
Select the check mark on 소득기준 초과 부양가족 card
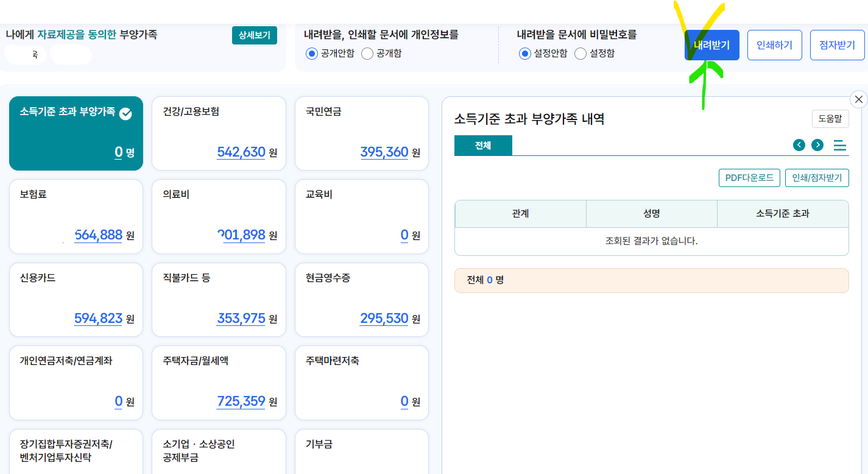point(125,113)
